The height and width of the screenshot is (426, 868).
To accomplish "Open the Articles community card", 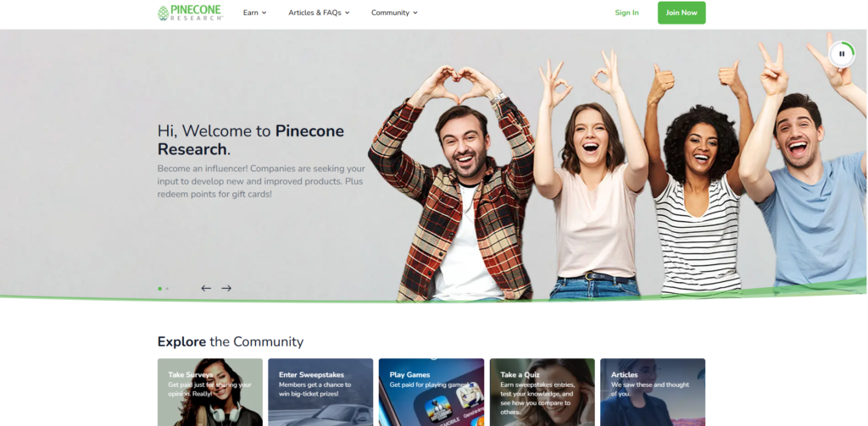I will pos(653,392).
